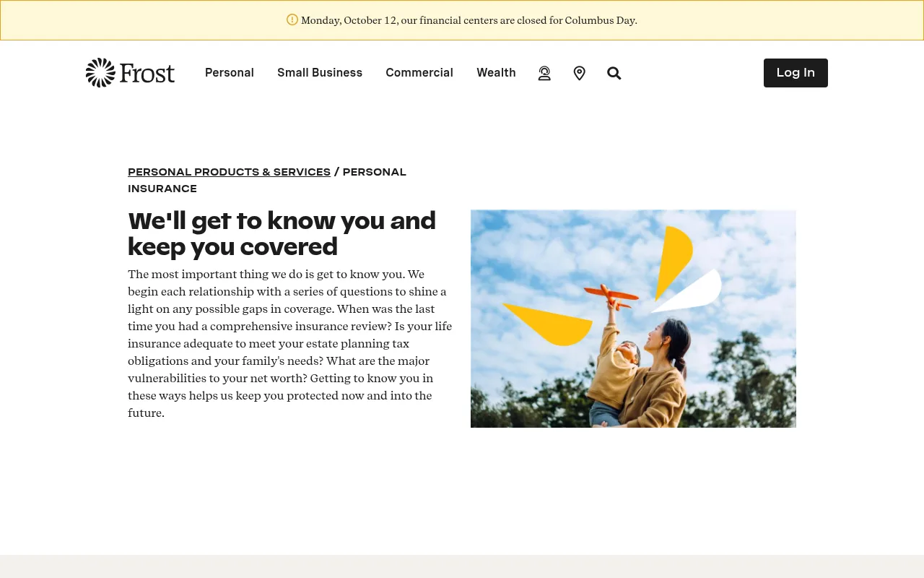This screenshot has height=578, width=924.
Task: Open the Small Business menu
Action: 320,73
